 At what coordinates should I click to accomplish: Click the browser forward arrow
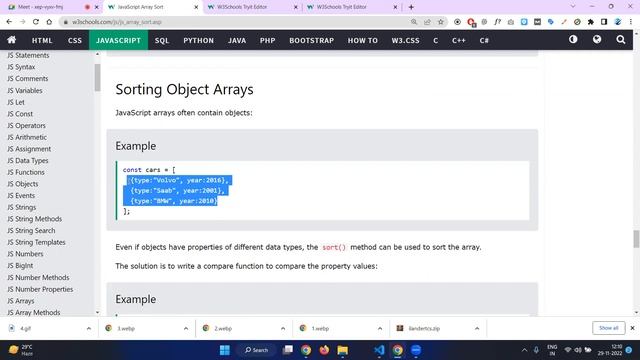click(22, 22)
